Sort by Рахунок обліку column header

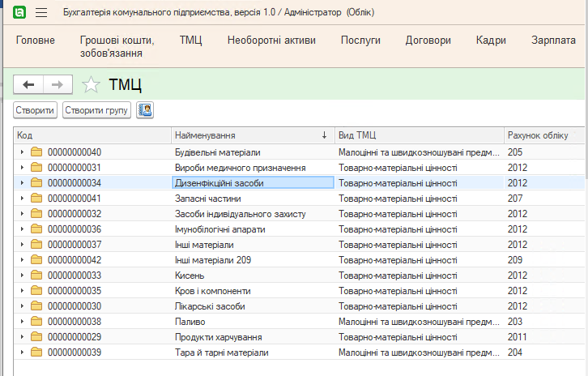click(x=544, y=135)
